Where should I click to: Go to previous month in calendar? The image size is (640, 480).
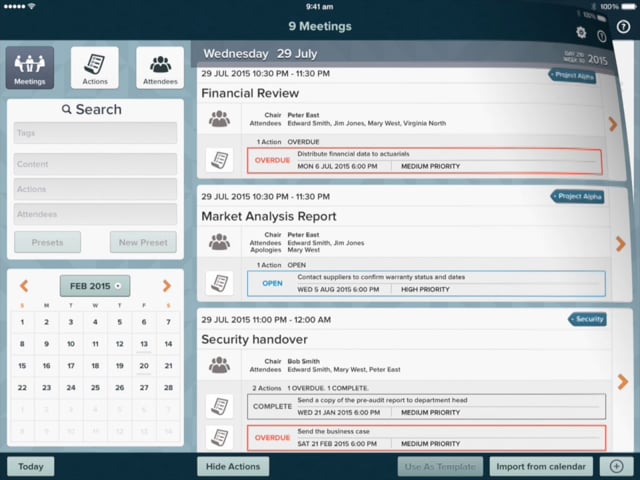point(24,286)
